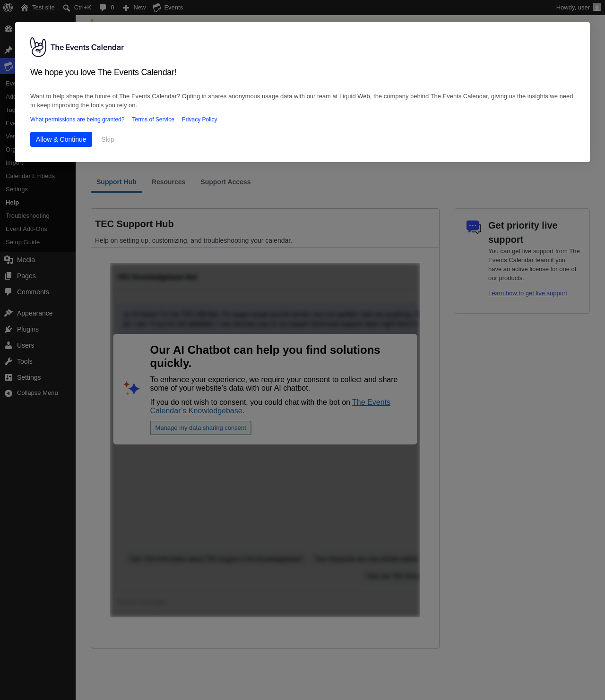
Task: Click the AI chatbot sparkle icon
Action: pos(132,388)
